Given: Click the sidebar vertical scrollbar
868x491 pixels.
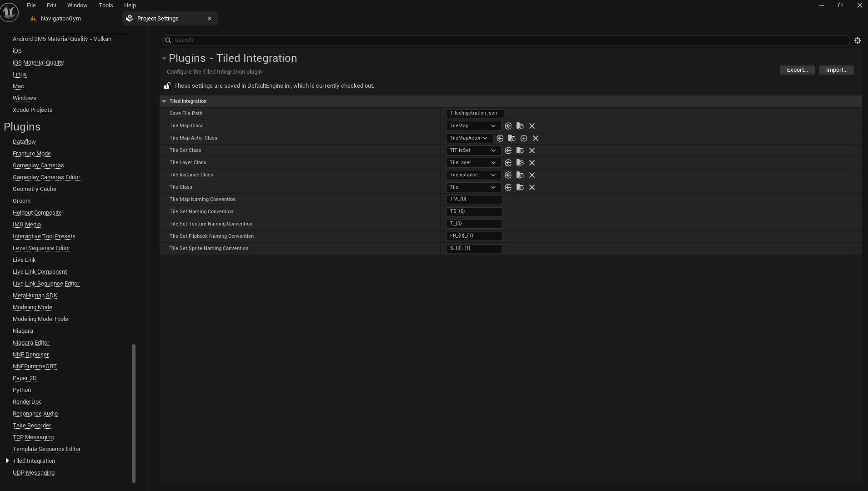Looking at the screenshot, I should pos(134,413).
